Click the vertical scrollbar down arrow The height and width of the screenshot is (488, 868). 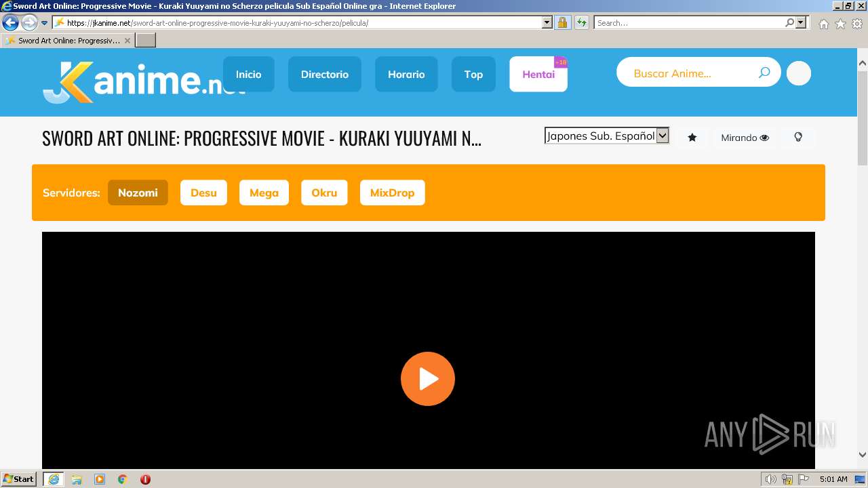[863, 455]
